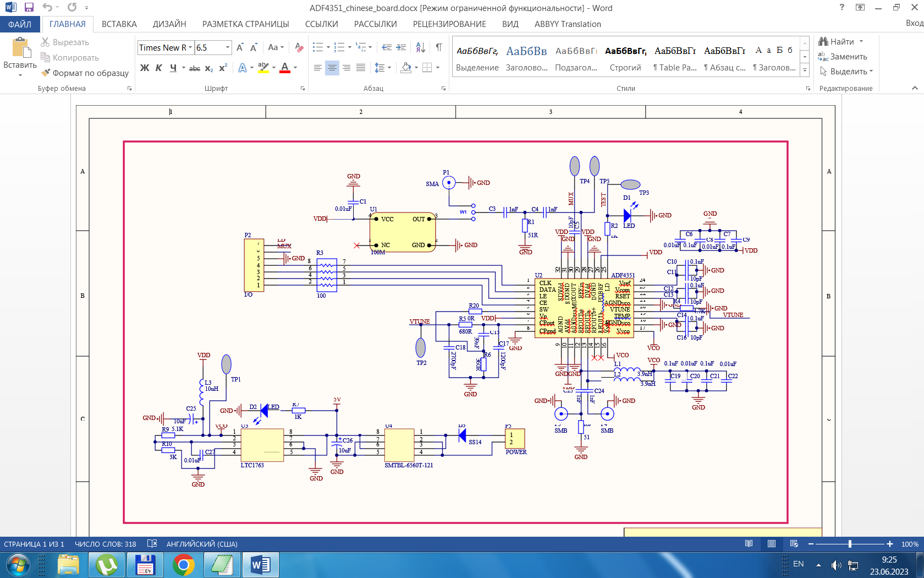Undo the last action
Screen dimensions: 924x578
47,7
